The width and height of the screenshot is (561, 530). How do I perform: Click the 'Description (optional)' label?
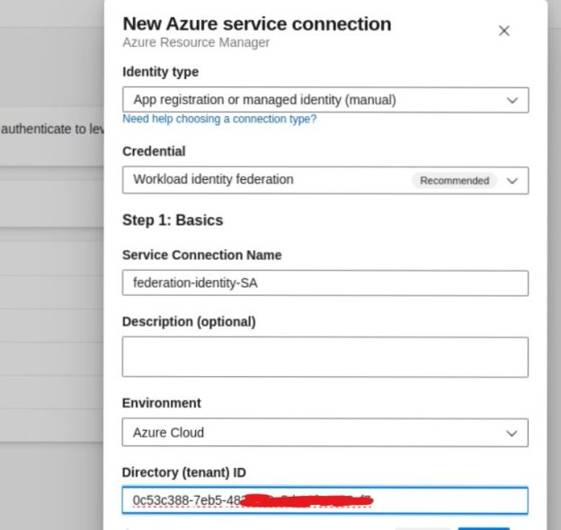point(189,322)
